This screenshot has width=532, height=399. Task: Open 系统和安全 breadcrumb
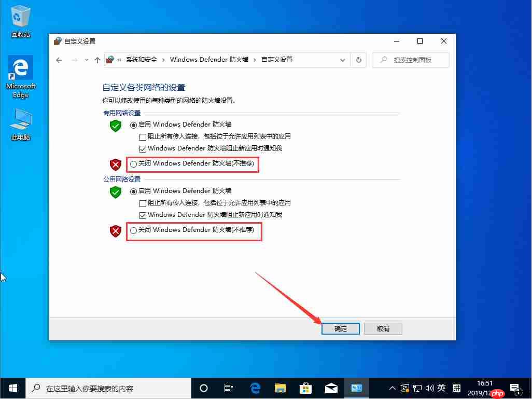pos(142,60)
